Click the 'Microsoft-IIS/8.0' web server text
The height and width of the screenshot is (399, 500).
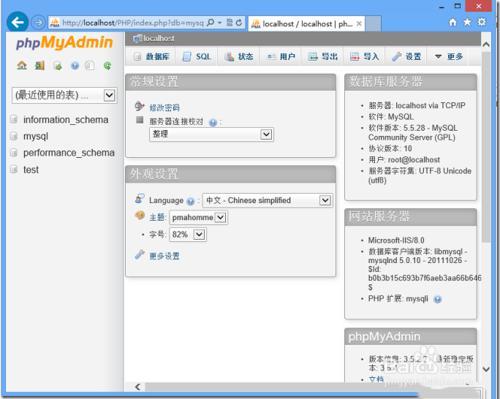tap(396, 240)
